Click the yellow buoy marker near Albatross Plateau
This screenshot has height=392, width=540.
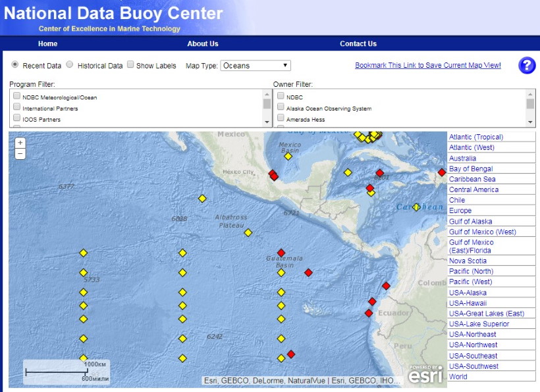click(x=248, y=232)
